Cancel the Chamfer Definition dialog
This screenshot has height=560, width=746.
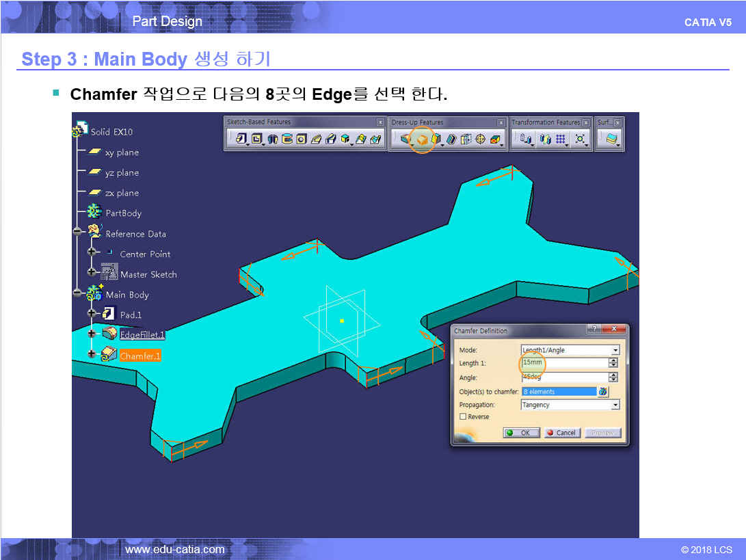point(563,433)
